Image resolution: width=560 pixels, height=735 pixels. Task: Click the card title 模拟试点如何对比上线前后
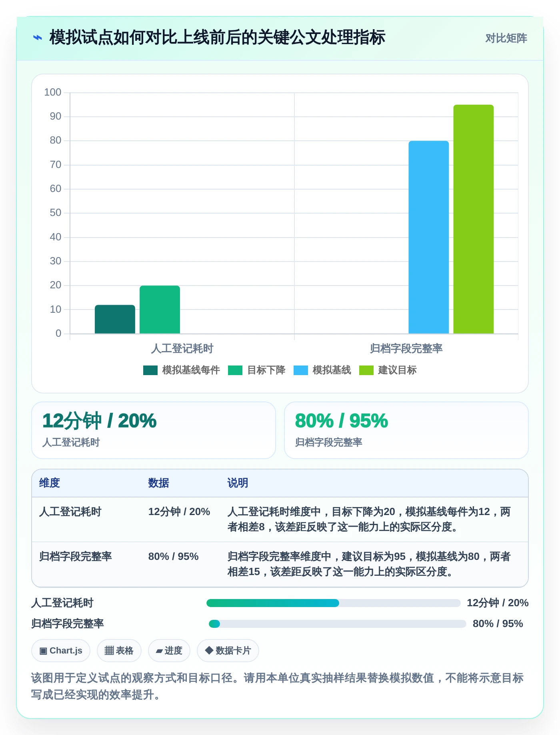coord(217,38)
